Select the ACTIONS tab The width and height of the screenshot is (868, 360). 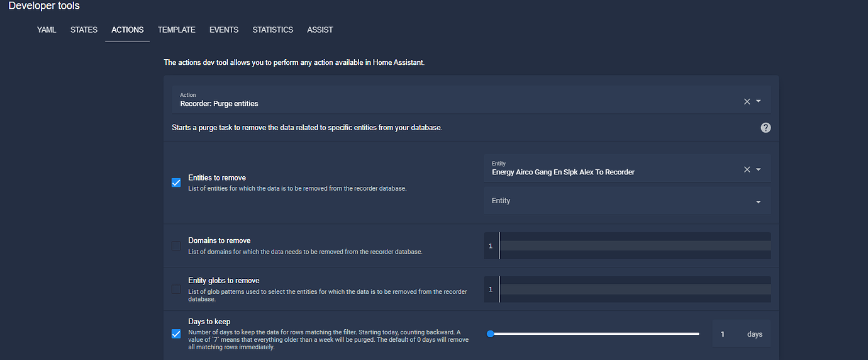[x=128, y=30]
